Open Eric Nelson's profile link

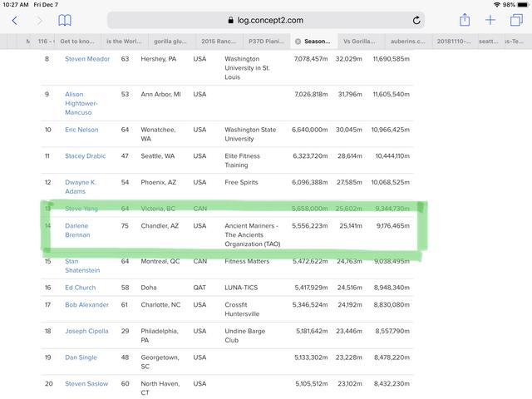[81, 130]
